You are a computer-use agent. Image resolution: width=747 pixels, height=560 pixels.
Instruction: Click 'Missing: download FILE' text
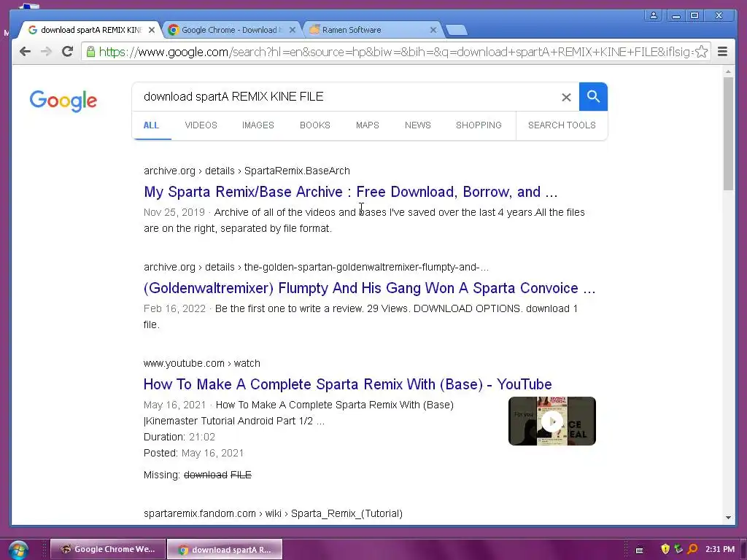(x=198, y=475)
